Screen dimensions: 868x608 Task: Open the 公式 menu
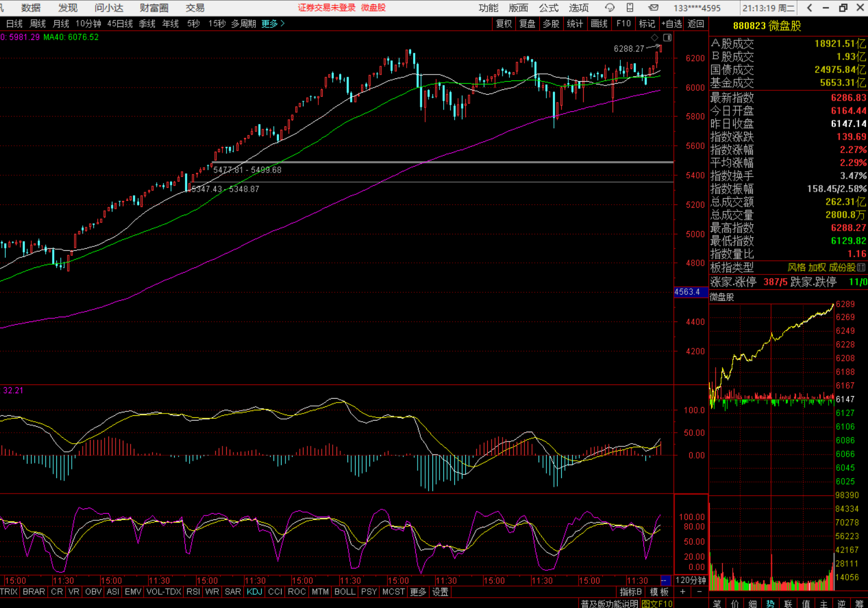[x=549, y=8]
